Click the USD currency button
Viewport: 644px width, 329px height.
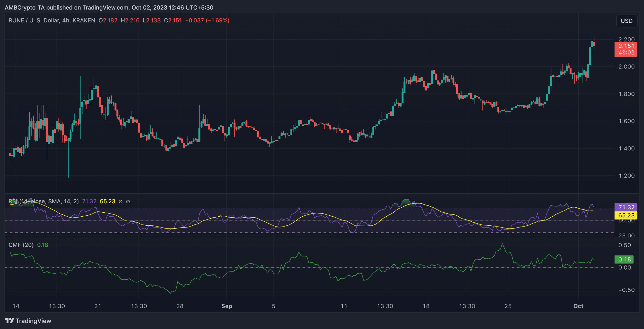(x=626, y=21)
